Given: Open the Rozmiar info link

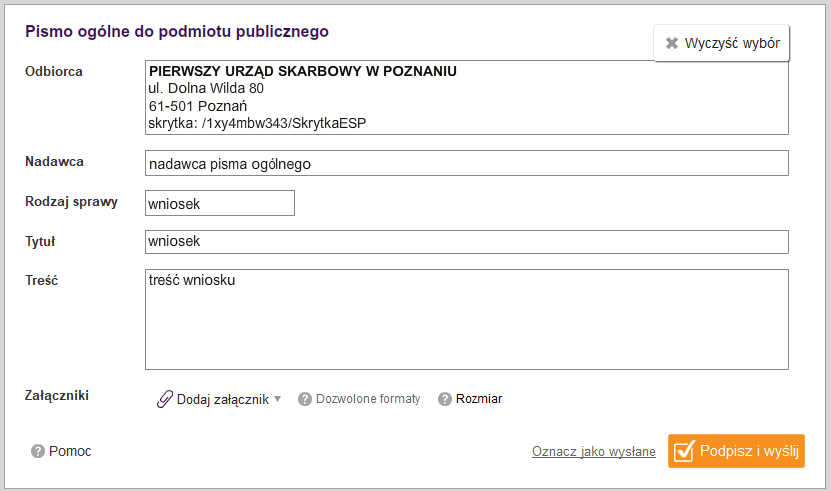Looking at the screenshot, I should [x=479, y=399].
